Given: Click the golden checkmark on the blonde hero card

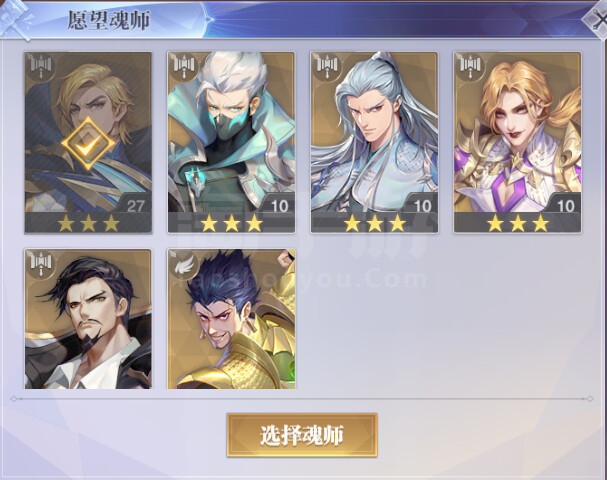Looking at the screenshot, I should click(x=88, y=144).
